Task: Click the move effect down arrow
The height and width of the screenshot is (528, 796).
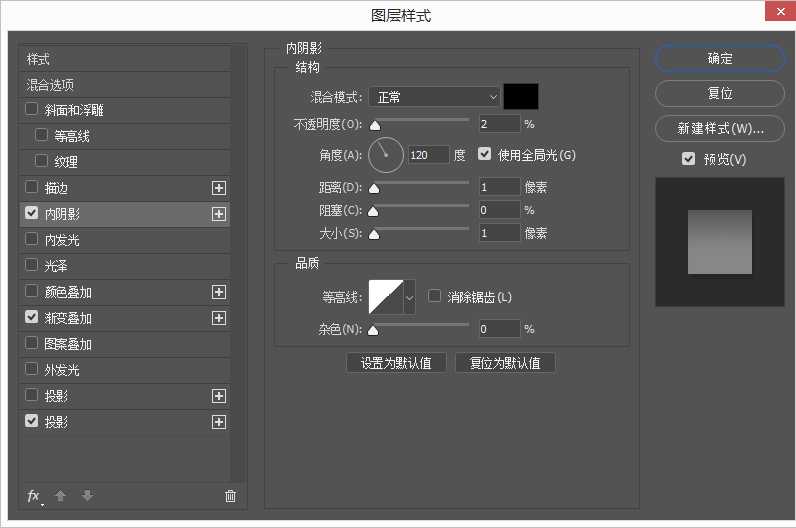Action: pos(87,496)
